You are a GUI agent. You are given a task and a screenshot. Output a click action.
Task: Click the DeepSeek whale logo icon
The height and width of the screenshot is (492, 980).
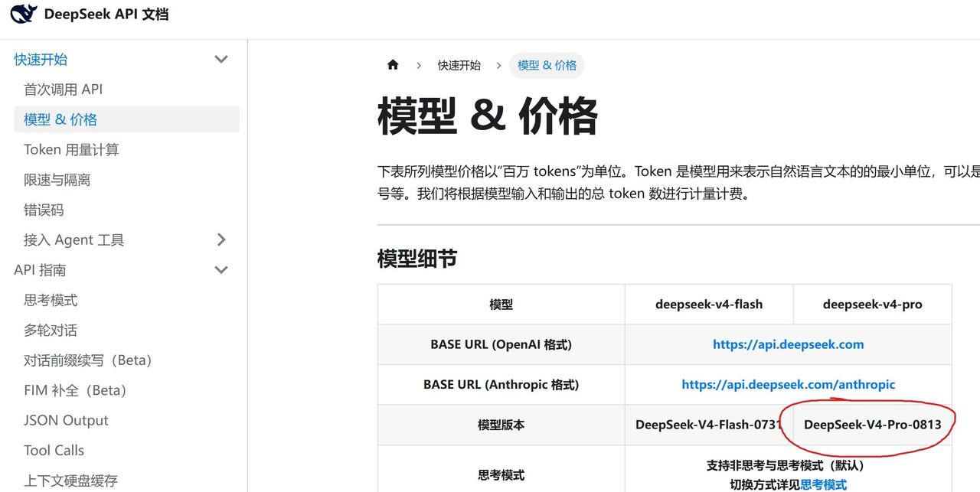point(23,13)
